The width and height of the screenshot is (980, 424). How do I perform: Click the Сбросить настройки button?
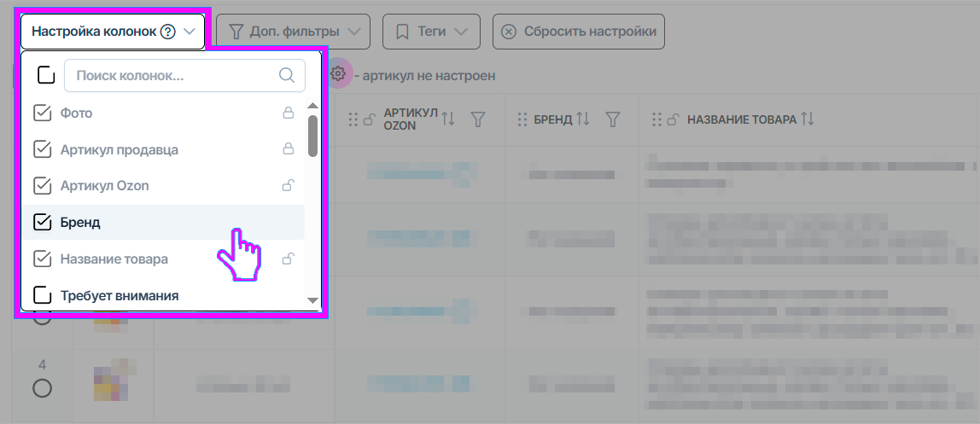point(578,32)
